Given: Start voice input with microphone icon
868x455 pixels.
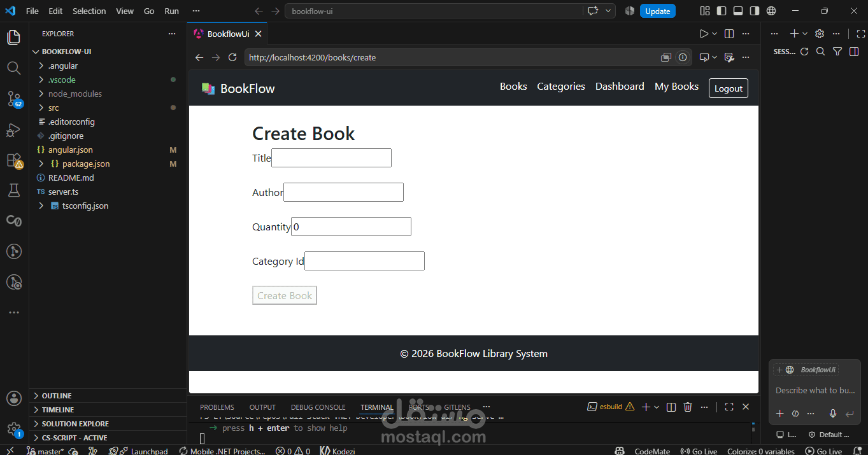Looking at the screenshot, I should (x=832, y=414).
